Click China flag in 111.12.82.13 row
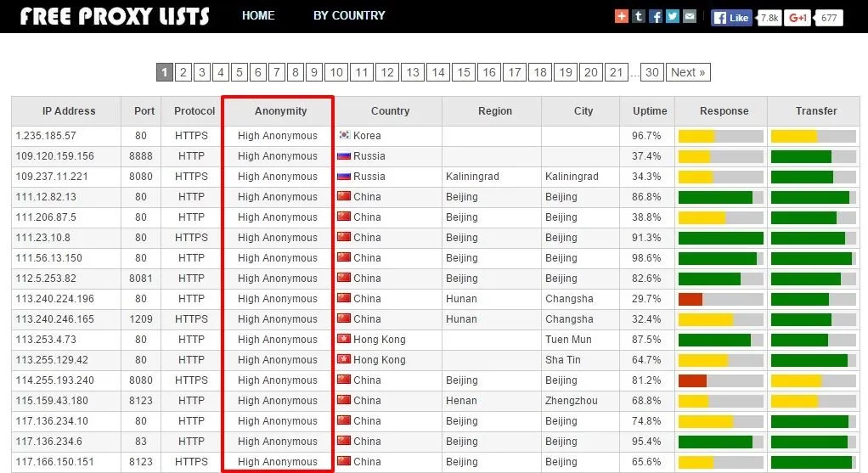The width and height of the screenshot is (868, 473). pyautogui.click(x=344, y=196)
